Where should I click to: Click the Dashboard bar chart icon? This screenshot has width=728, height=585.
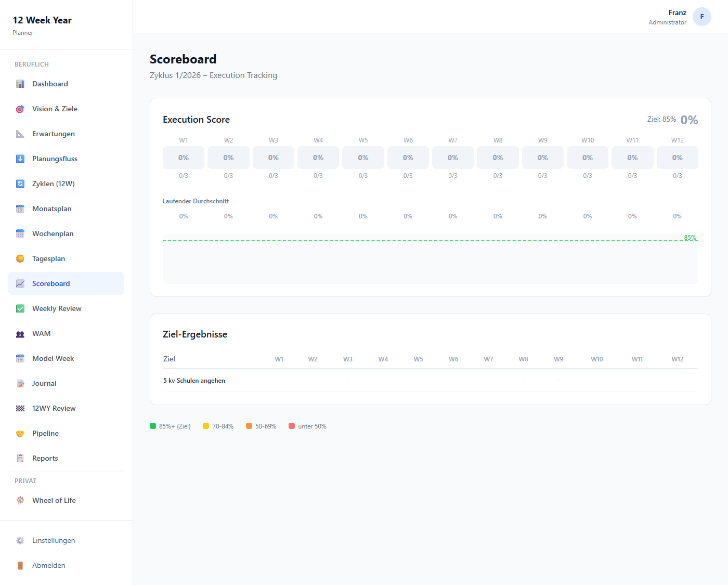[x=20, y=84]
